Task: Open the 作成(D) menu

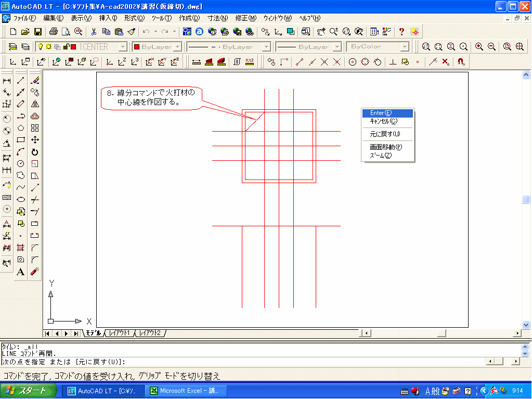Action: tap(189, 18)
